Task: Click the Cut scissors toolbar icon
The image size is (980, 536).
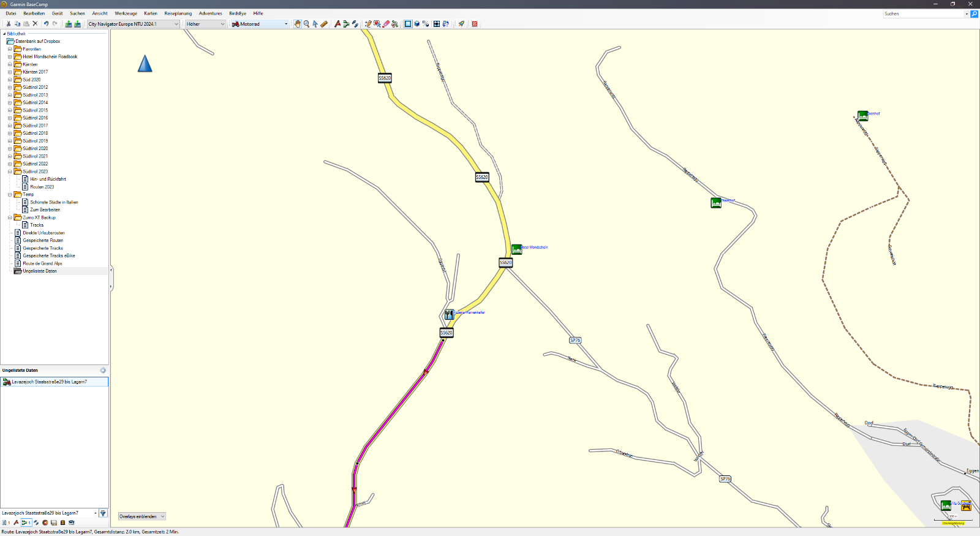Action: pos(8,24)
